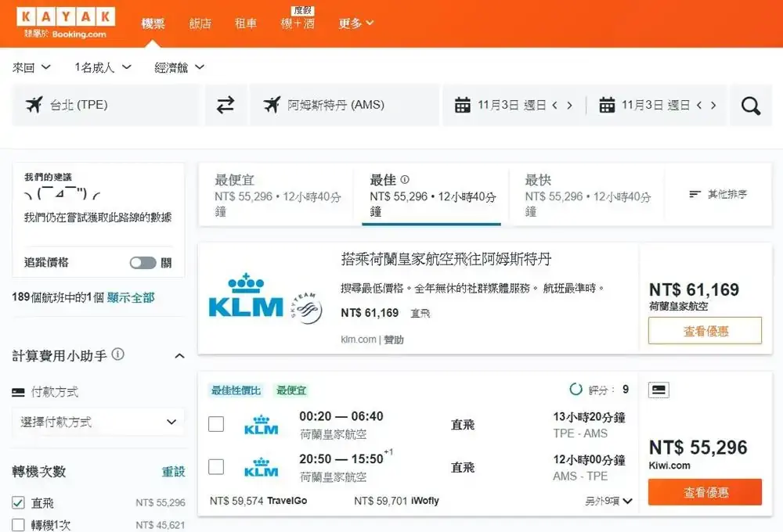Viewport: 783px width, 532px height.
Task: Select the 飯店 nav tab
Action: (x=200, y=23)
